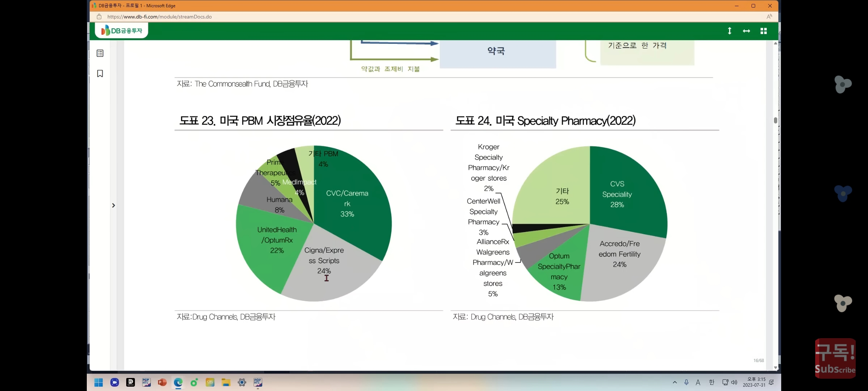
Task: Toggle the 한 Korean IME indicator
Action: 712,382
